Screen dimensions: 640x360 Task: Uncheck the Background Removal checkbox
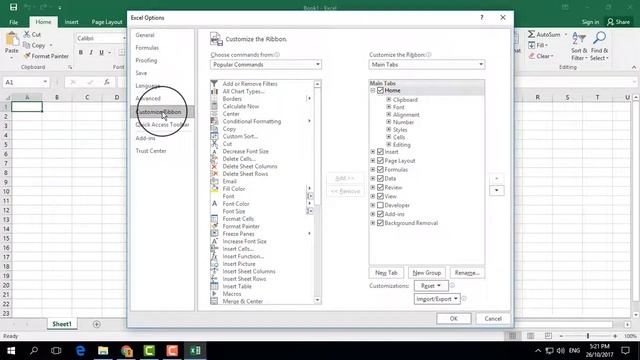pos(380,223)
